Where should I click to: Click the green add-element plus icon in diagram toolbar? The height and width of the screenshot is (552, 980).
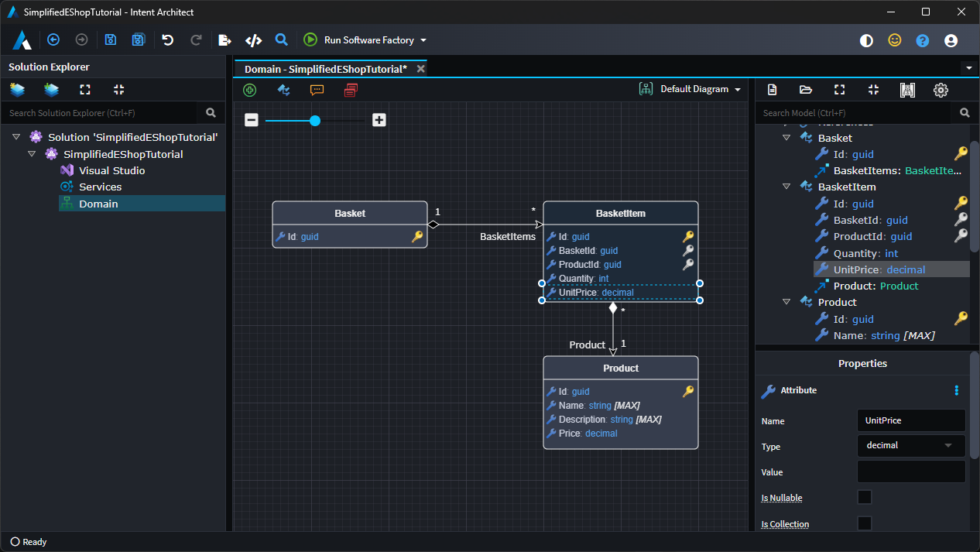250,90
